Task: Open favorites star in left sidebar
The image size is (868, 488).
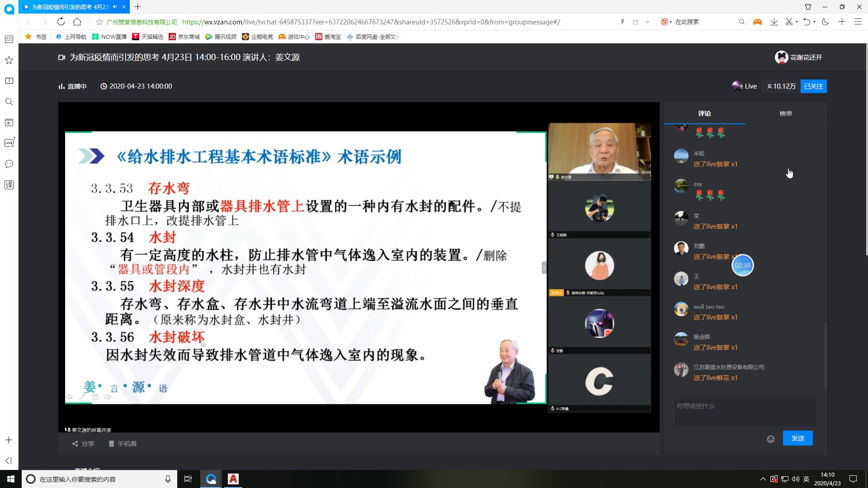Action: pyautogui.click(x=9, y=60)
